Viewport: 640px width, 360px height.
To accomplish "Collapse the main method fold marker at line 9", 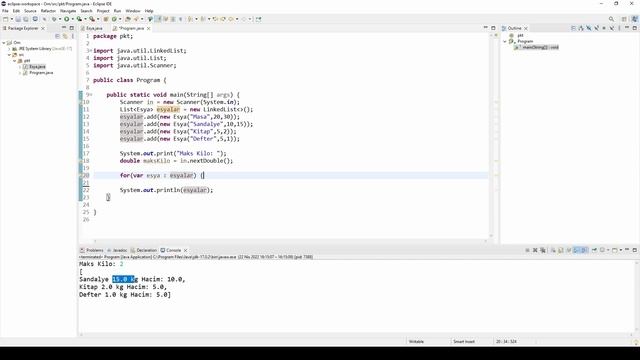I will (91, 95).
